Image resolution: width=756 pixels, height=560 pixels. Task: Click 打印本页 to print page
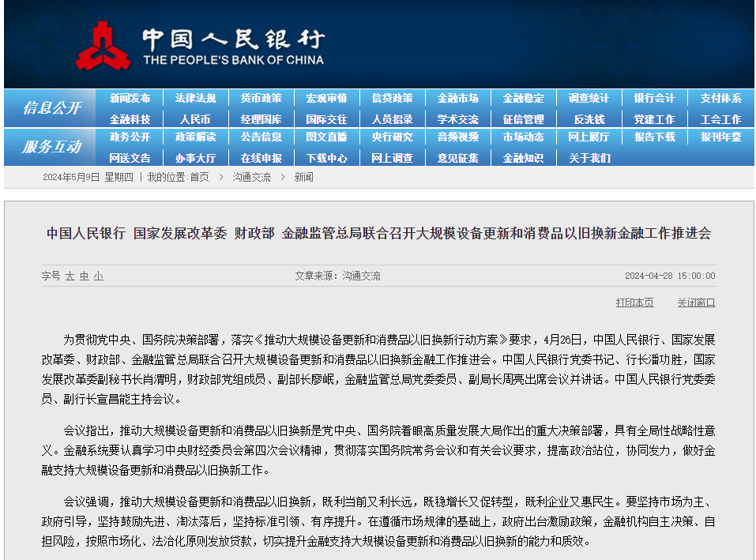tap(634, 303)
